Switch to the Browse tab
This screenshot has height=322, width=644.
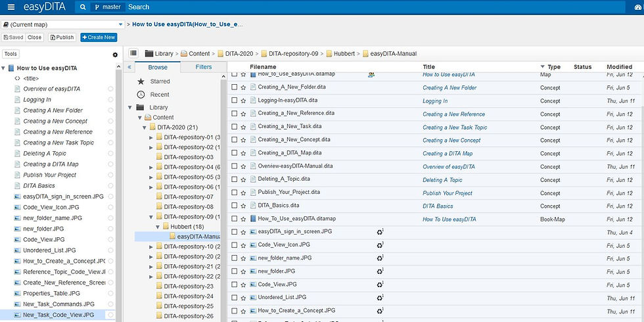[x=158, y=67]
